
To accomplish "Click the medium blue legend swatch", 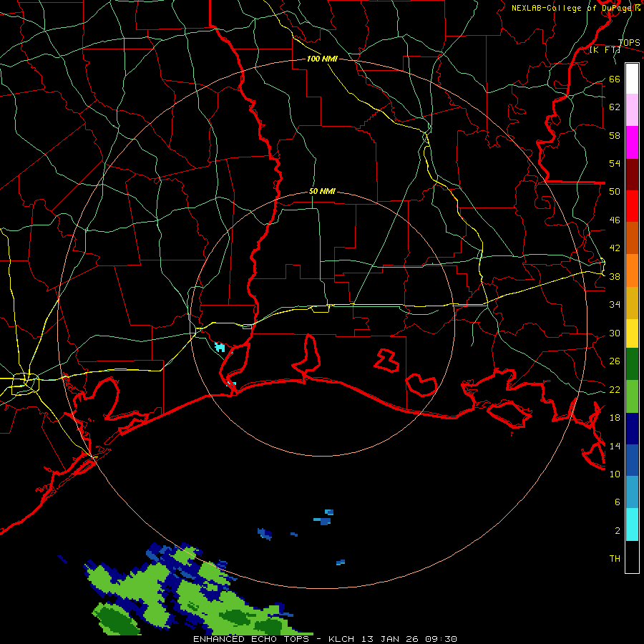I will pos(632,460).
